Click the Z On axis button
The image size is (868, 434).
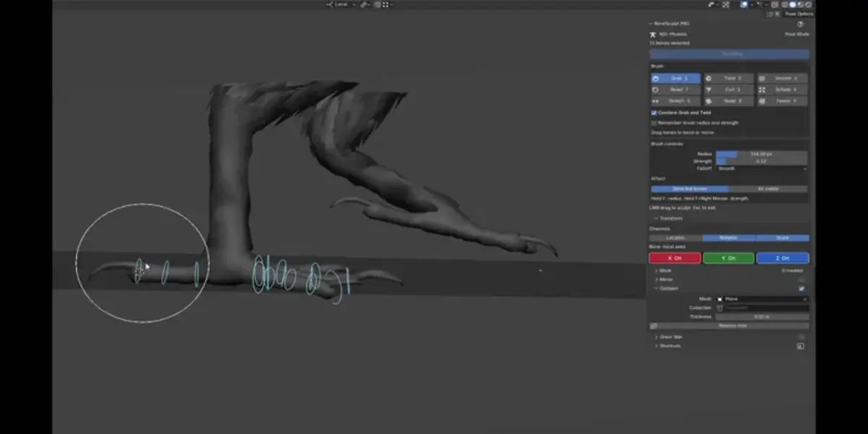[783, 258]
